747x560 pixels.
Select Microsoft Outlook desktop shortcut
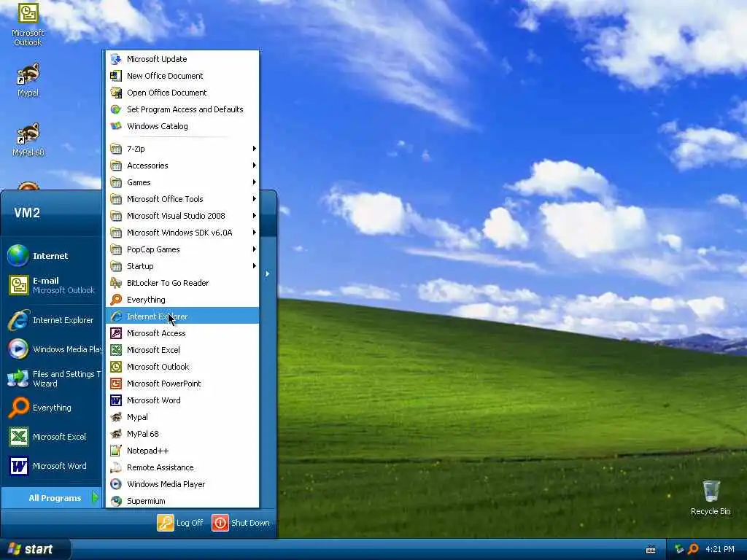tap(28, 25)
